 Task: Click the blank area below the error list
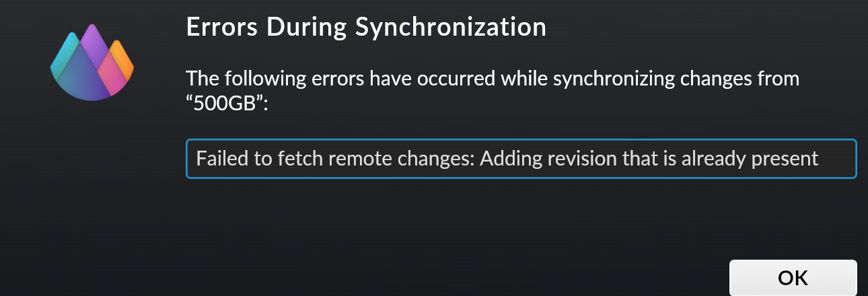coord(521,215)
